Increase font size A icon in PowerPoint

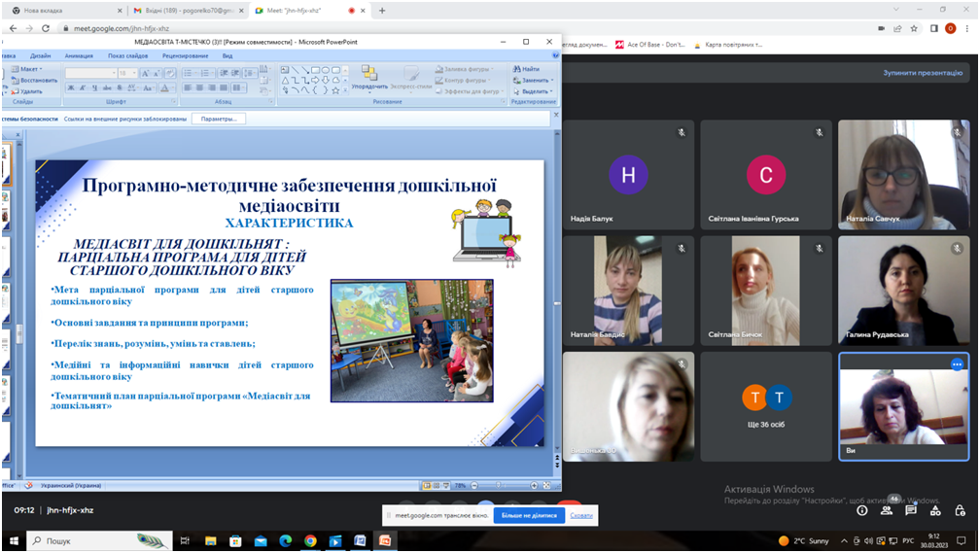point(145,73)
